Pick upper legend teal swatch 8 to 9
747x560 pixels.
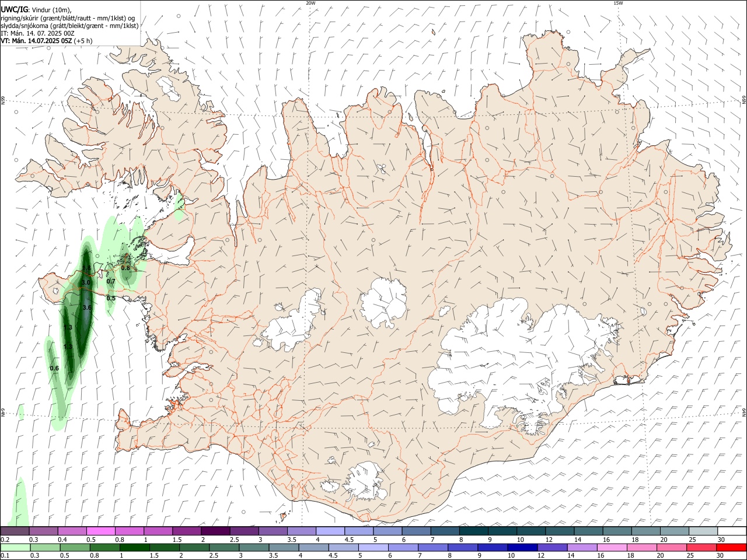(473, 531)
